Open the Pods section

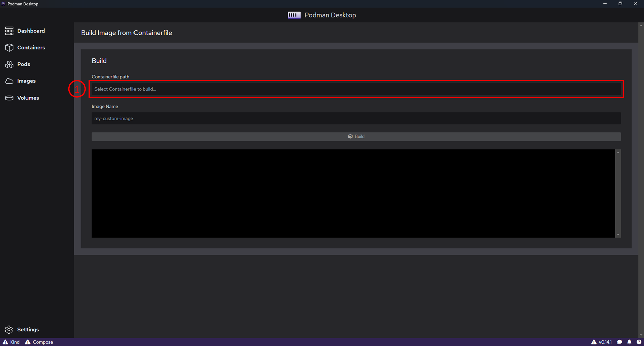(x=18, y=64)
